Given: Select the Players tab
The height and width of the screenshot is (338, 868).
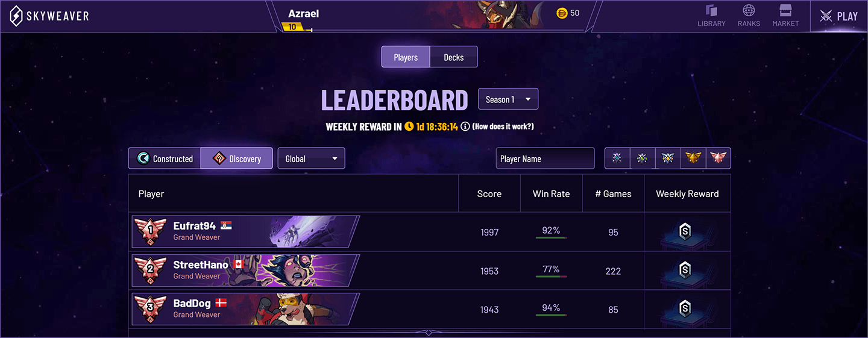Looking at the screenshot, I should (x=406, y=57).
